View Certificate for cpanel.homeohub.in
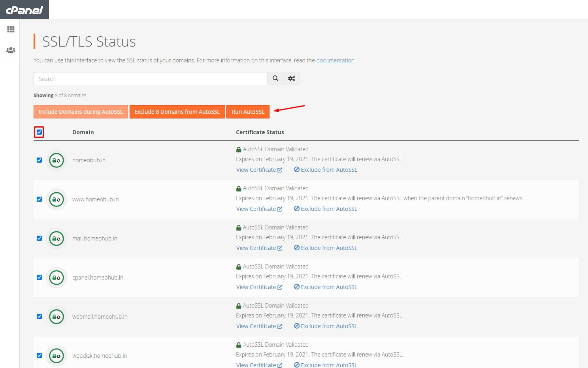Screen dimensions: 588x368 click(x=259, y=287)
